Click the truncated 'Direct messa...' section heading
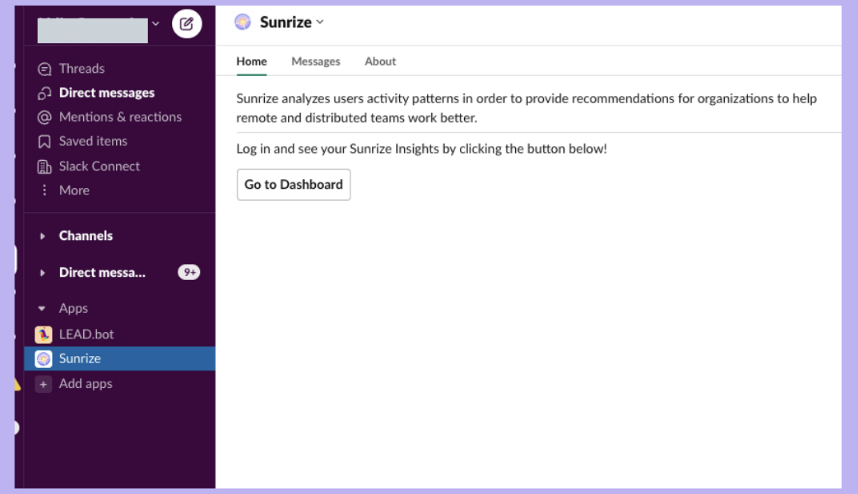Viewport: 858px width, 494px height. (102, 272)
